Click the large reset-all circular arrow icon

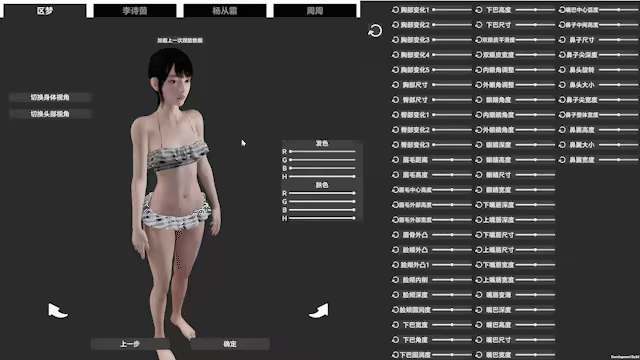click(375, 31)
